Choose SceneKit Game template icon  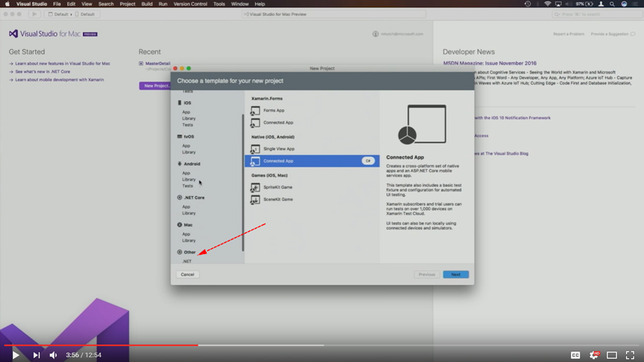(255, 200)
